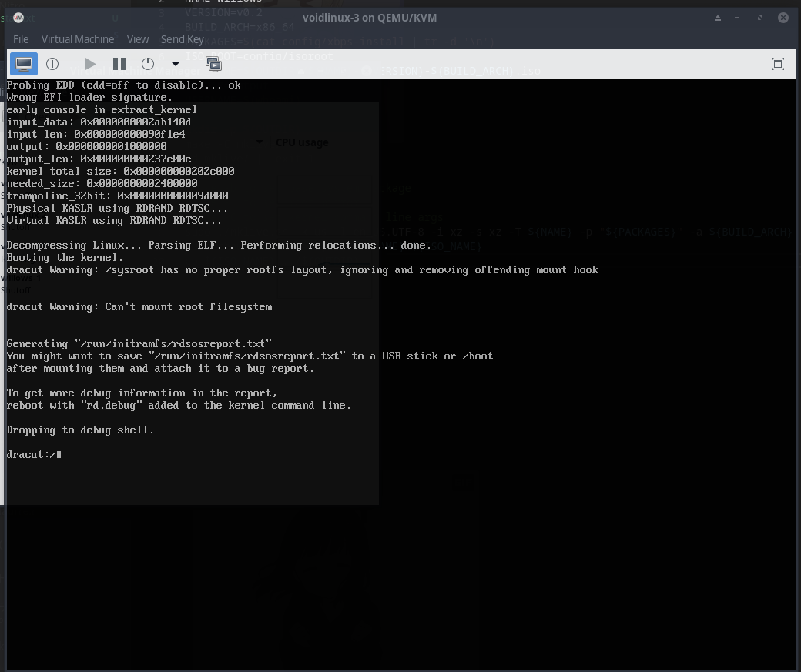The image size is (801, 672).
Task: Toggle the highlighted console view button
Action: [x=23, y=64]
